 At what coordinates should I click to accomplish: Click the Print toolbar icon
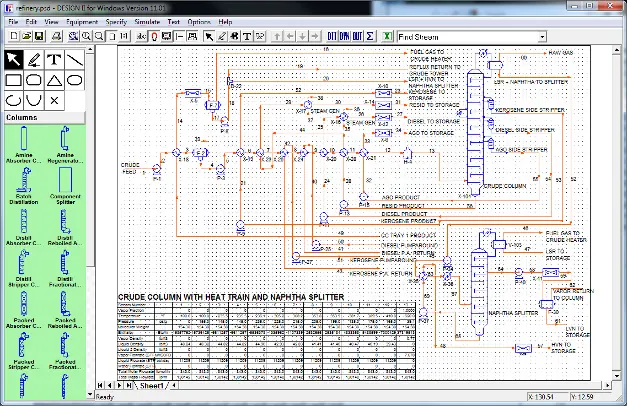(x=56, y=36)
